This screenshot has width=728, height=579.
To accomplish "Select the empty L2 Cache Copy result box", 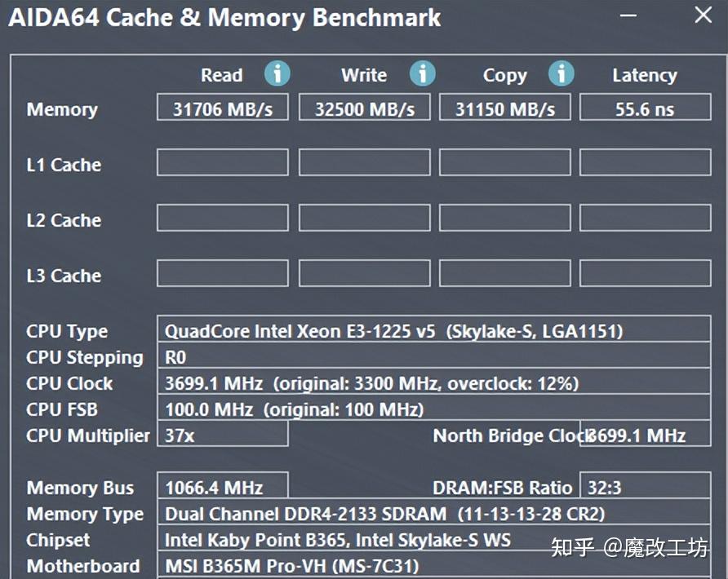I will click(x=504, y=218).
